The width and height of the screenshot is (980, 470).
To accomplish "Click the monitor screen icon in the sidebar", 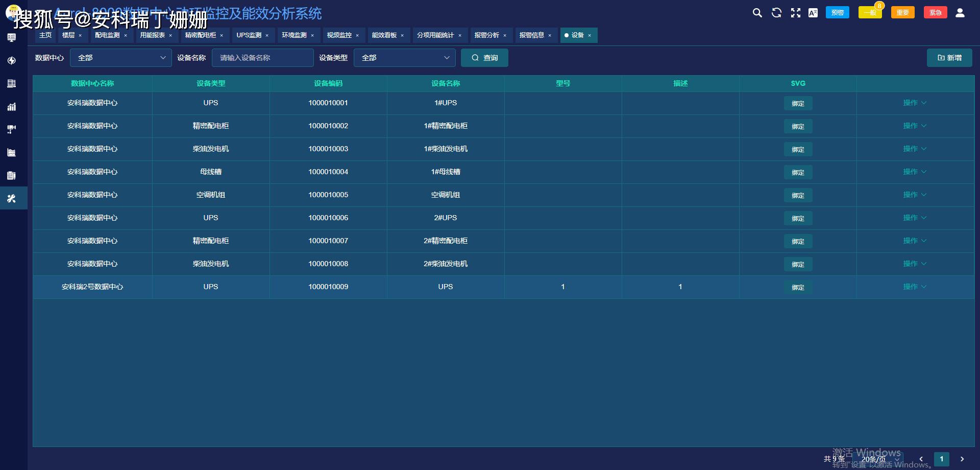I will (x=12, y=38).
